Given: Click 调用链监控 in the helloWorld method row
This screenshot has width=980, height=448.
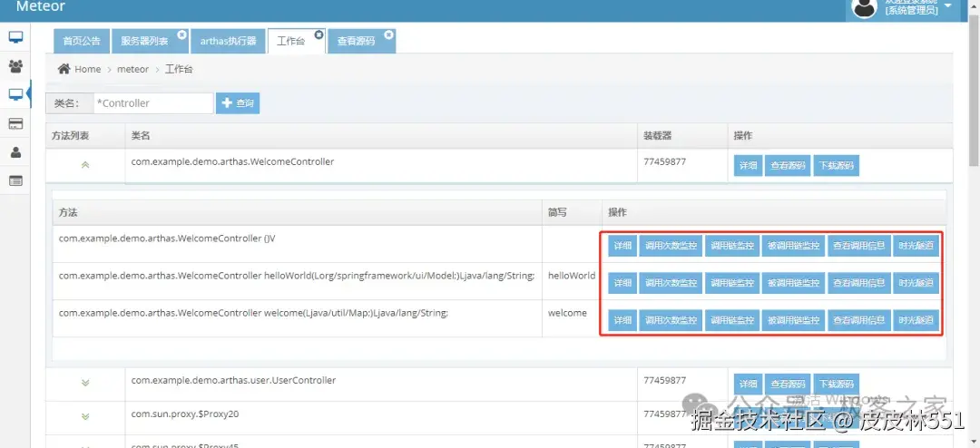Looking at the screenshot, I should point(732,283).
